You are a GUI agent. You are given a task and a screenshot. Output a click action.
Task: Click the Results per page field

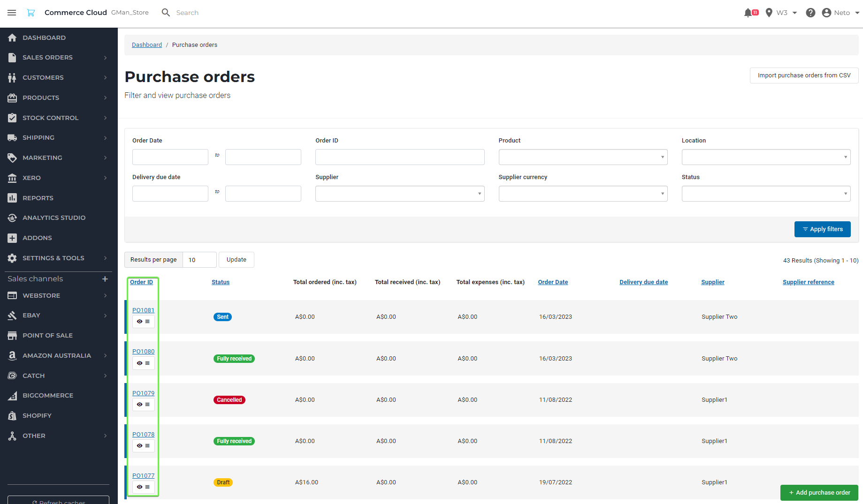point(199,260)
